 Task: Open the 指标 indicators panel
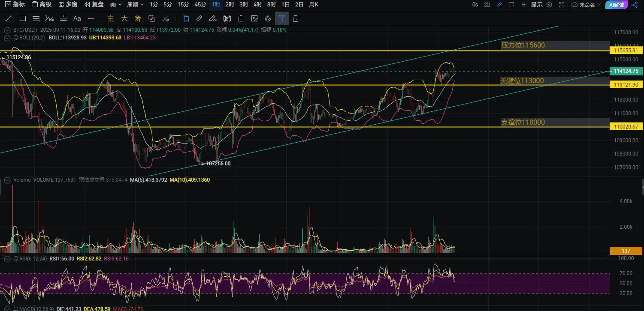click(15, 5)
